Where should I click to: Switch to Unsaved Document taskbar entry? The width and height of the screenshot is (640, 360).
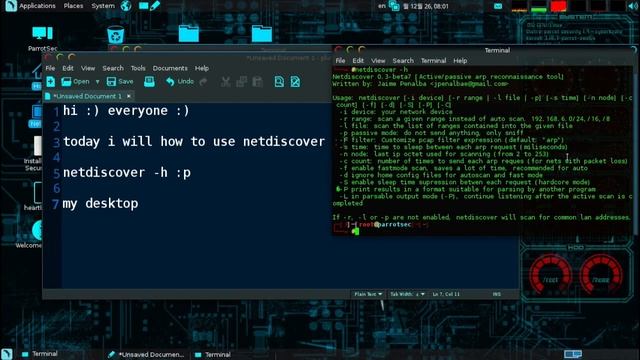146,354
